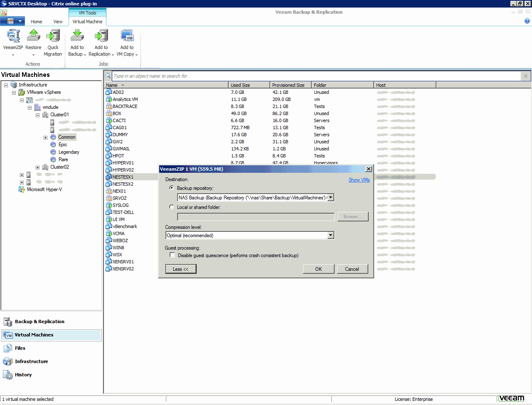Image resolution: width=532 pixels, height=405 pixels.
Task: Toggle Disable guest quiescence checkbox
Action: [172, 255]
